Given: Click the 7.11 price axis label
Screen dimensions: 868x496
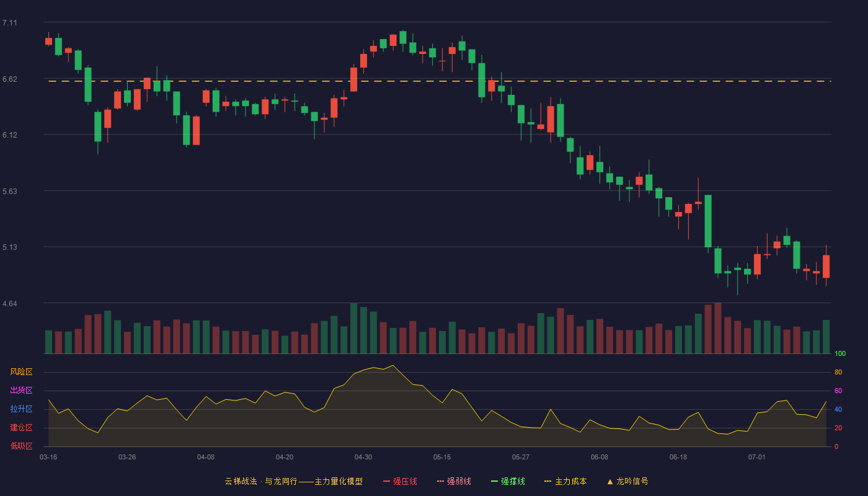Looking at the screenshot, I should [x=10, y=23].
